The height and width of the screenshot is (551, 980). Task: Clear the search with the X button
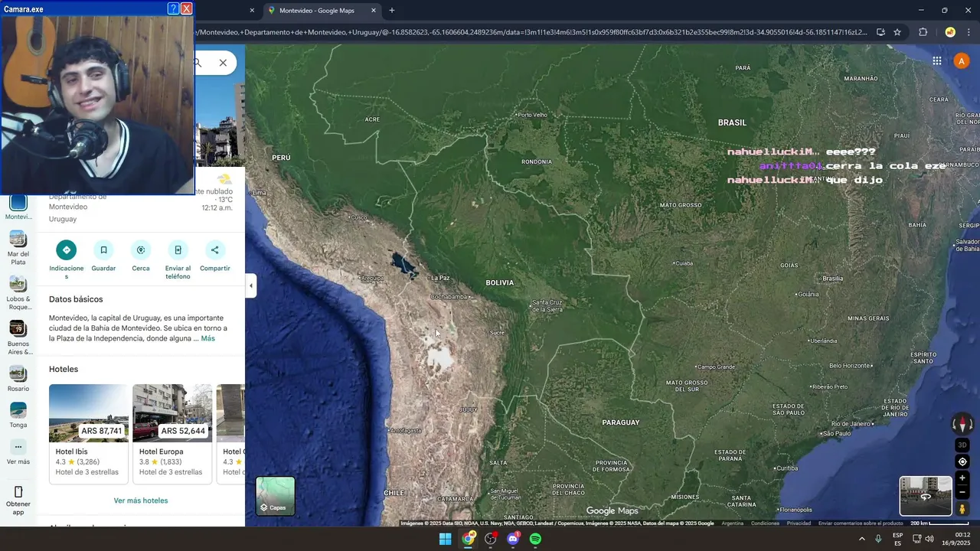[223, 63]
